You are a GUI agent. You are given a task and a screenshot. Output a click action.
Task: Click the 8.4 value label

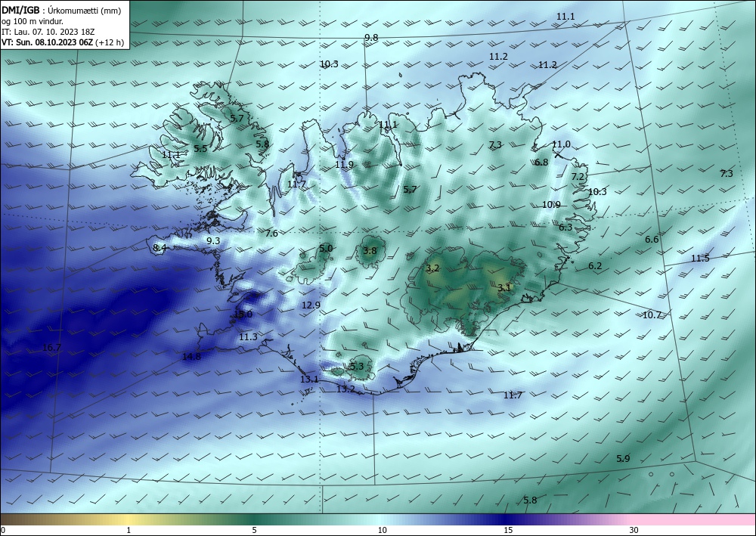pyautogui.click(x=160, y=248)
